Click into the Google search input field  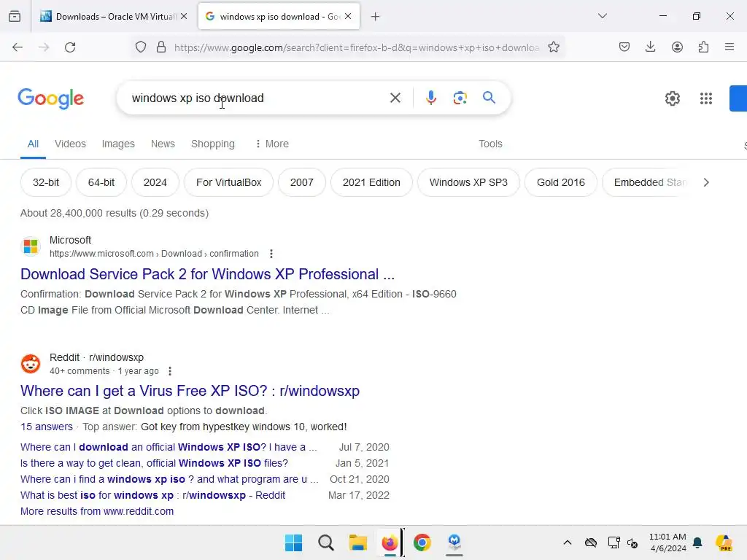[258, 98]
